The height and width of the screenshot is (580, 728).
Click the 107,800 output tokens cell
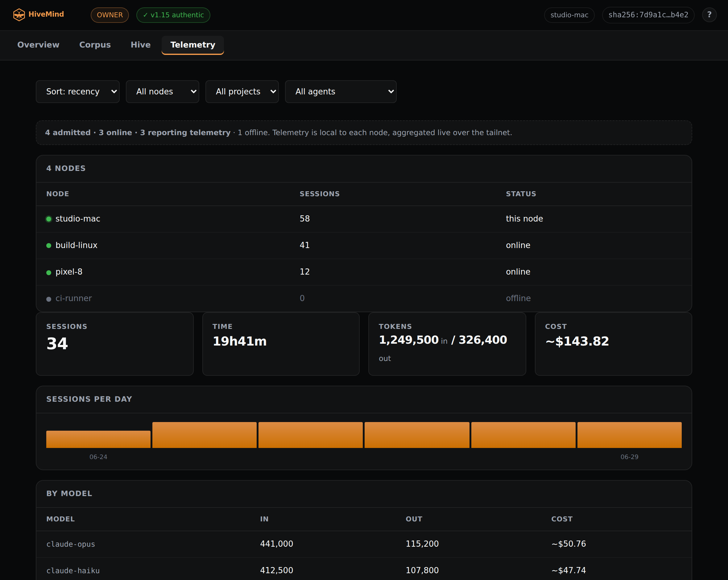point(422,570)
